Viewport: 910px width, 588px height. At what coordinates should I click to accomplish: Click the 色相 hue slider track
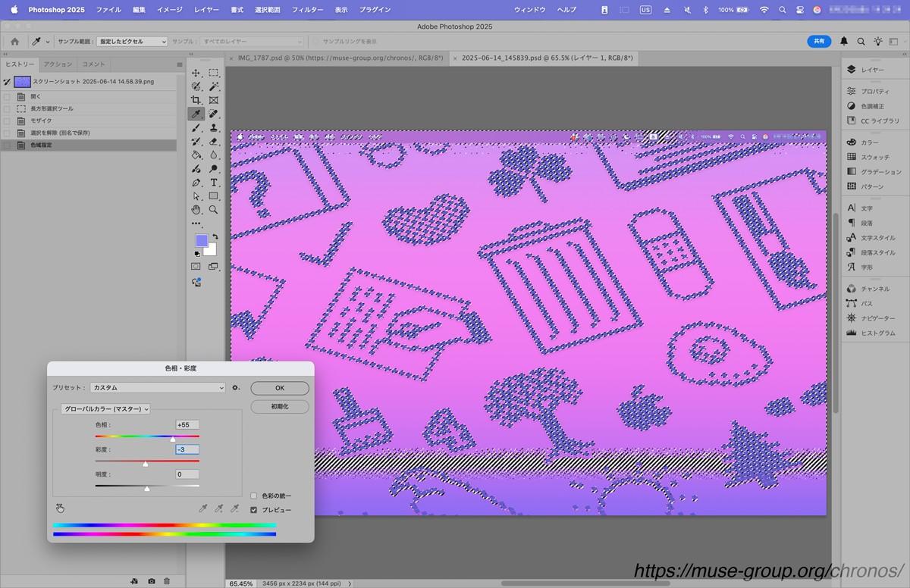pos(147,436)
